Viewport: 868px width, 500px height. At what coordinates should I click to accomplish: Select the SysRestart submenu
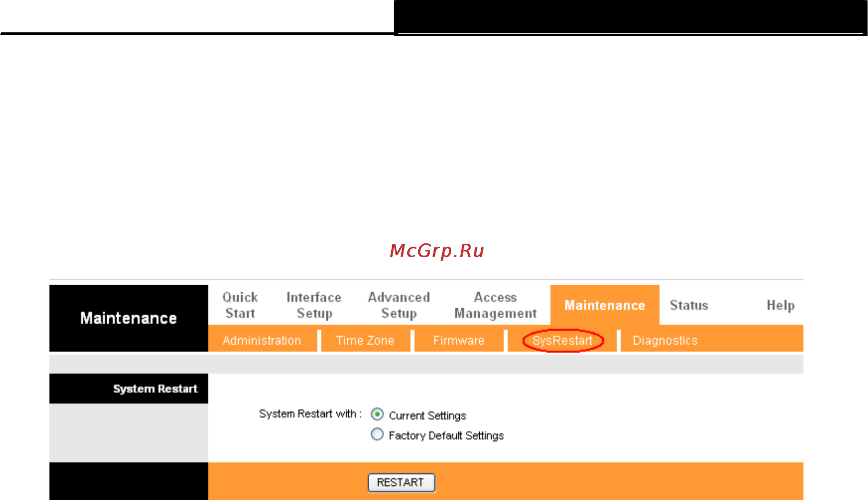[x=563, y=340]
